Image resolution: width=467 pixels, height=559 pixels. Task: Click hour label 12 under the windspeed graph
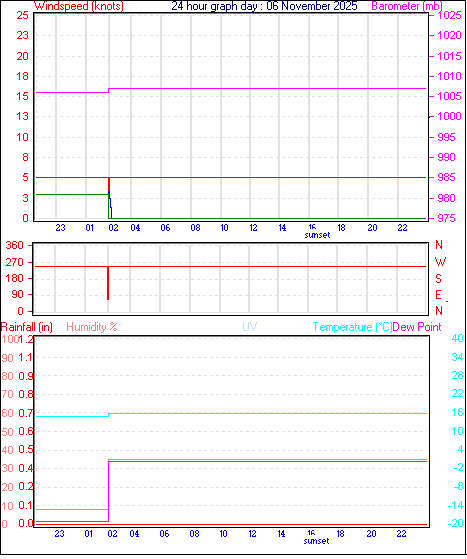(253, 227)
